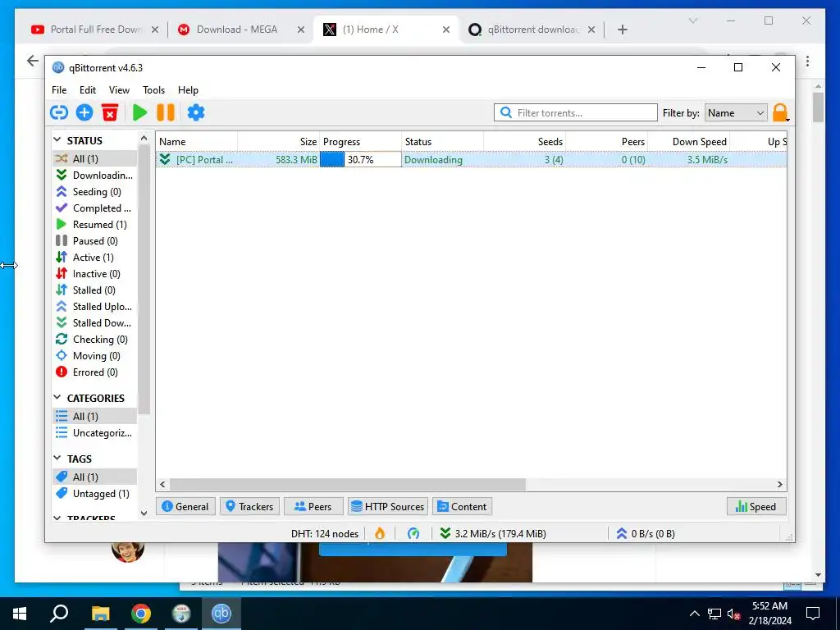Open the Tools menu
Image resolution: width=840 pixels, height=630 pixels.
tap(153, 90)
